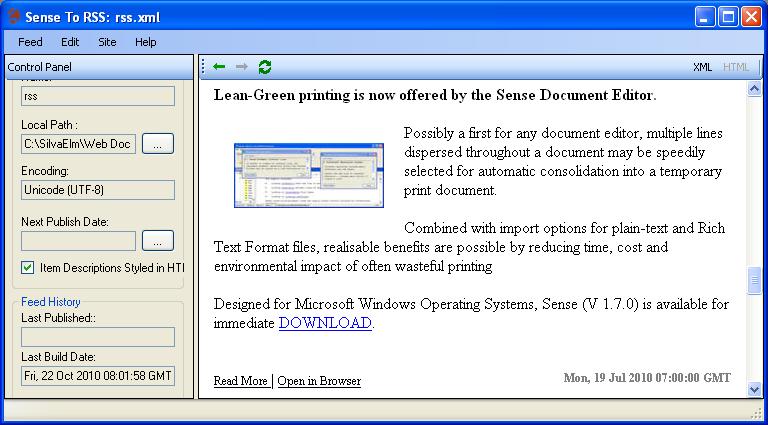The width and height of the screenshot is (768, 425).
Task: Click the Feed History group label
Action: (x=50, y=302)
